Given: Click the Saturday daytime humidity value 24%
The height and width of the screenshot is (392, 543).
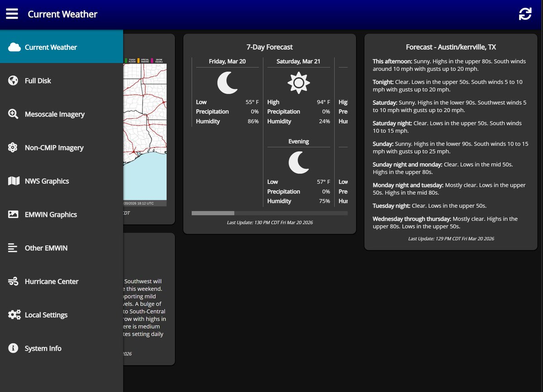Looking at the screenshot, I should point(324,121).
